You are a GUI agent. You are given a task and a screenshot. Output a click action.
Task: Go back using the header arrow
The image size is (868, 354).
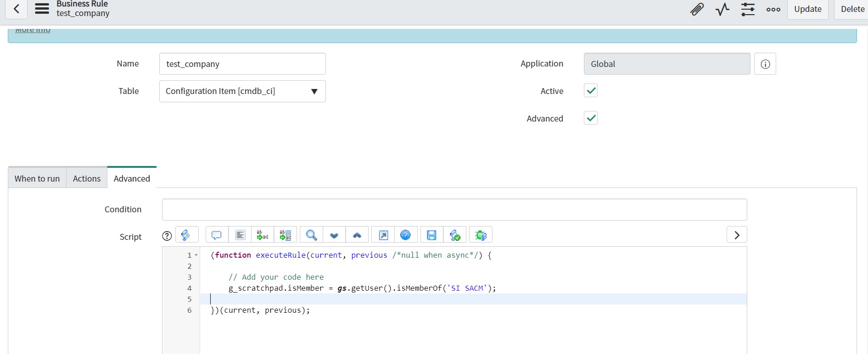16,9
